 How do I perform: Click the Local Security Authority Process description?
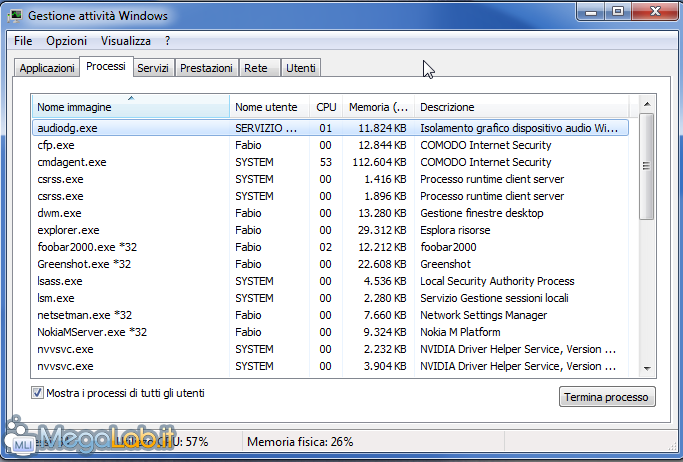pyautogui.click(x=497, y=281)
